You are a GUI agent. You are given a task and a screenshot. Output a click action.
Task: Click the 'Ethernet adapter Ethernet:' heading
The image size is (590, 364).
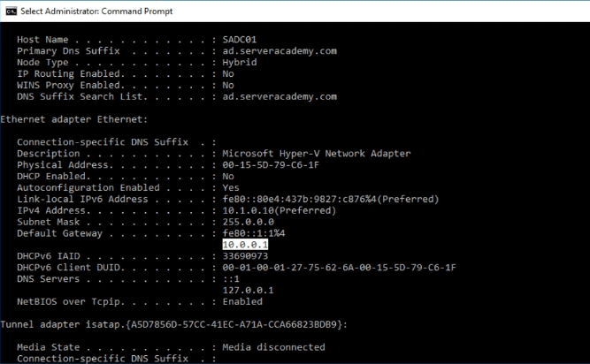click(x=74, y=119)
